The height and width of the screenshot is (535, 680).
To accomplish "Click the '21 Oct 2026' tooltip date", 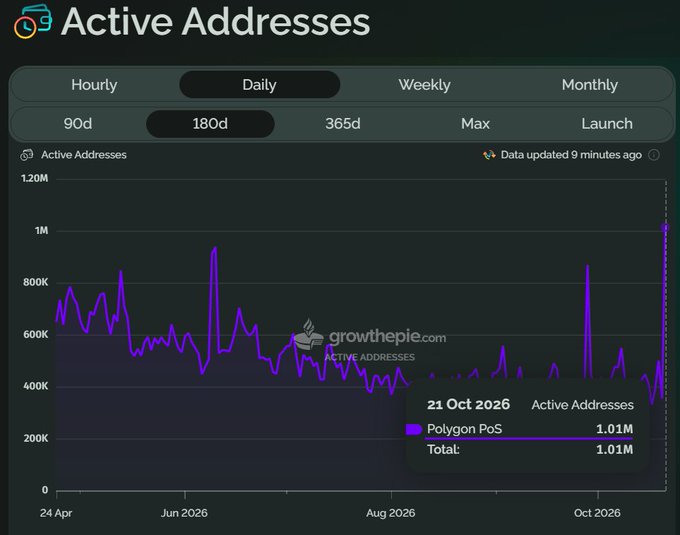I will point(468,405).
